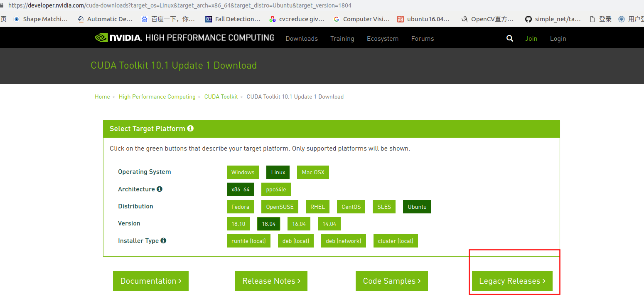The height and width of the screenshot is (302, 644).
Task: Go to Home breadcrumb
Action: pyautogui.click(x=102, y=97)
